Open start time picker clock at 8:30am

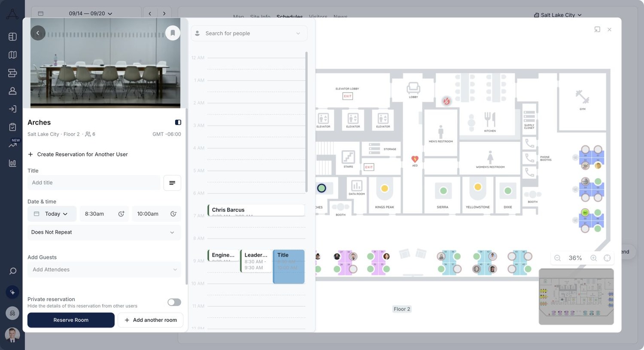click(122, 214)
